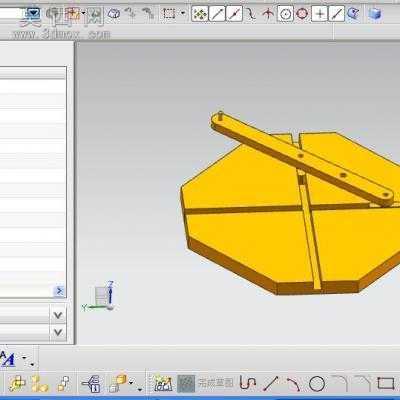Viewport: 400px width, 400px height.
Task: Select the yellow link bar on the model
Action: [302, 157]
